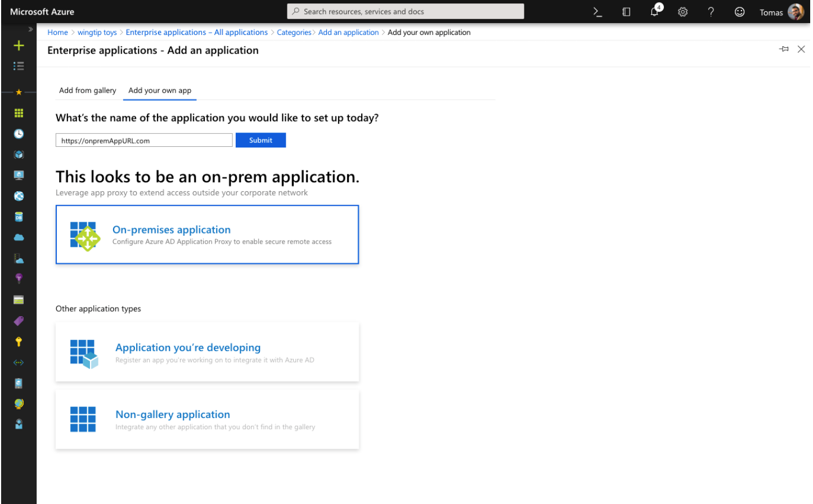This screenshot has width=813, height=504.
Task: Click the help question mark icon
Action: click(711, 12)
